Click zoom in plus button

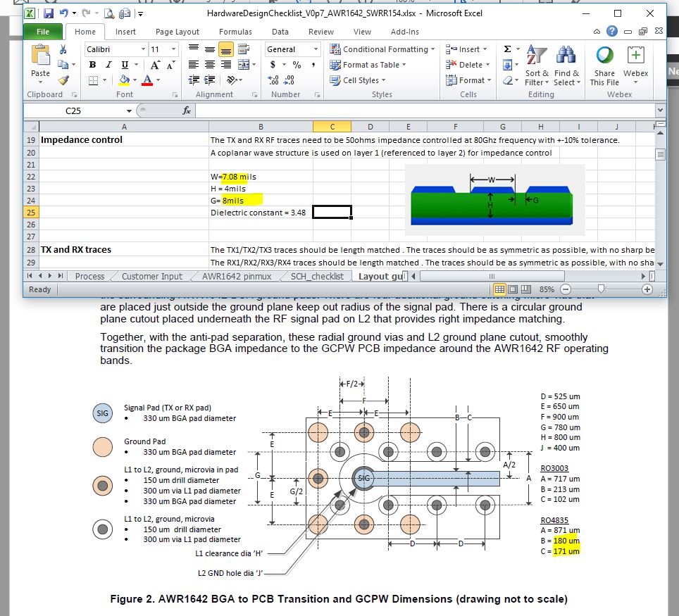[647, 289]
